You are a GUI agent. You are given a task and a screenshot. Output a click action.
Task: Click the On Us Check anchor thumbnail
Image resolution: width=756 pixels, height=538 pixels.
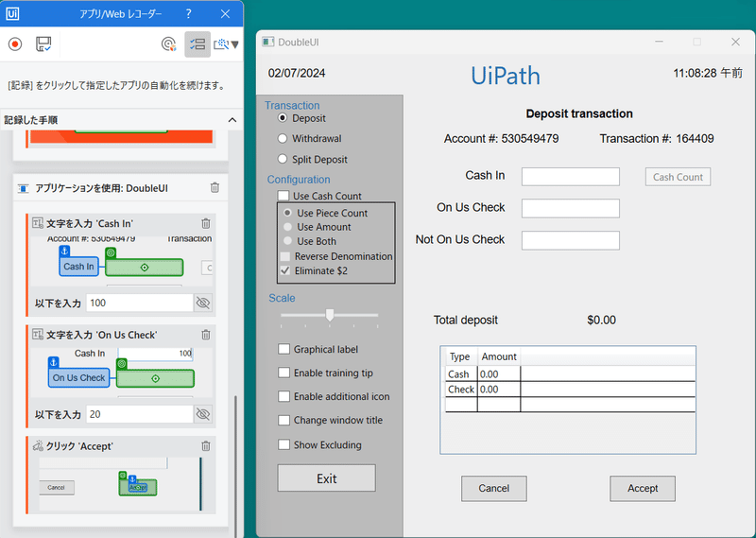click(x=78, y=378)
